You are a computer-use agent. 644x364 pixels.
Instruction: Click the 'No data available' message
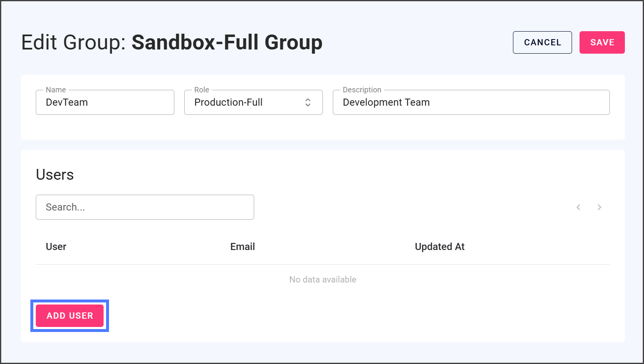click(323, 280)
